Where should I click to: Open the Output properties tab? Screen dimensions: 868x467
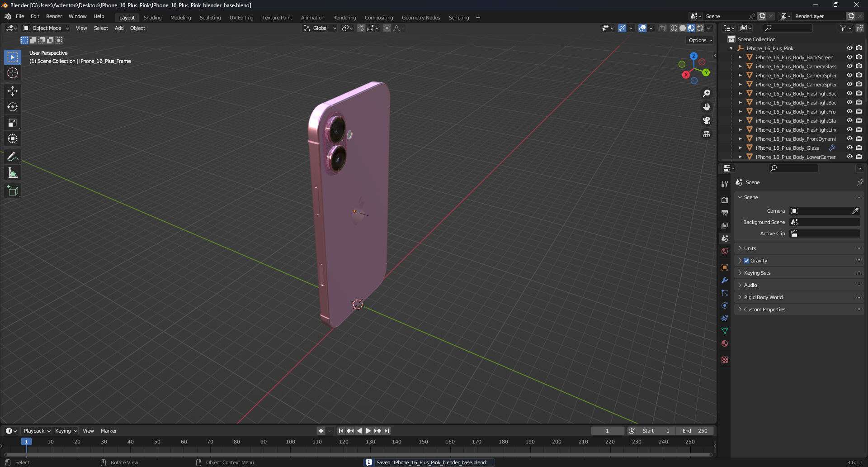pos(725,213)
